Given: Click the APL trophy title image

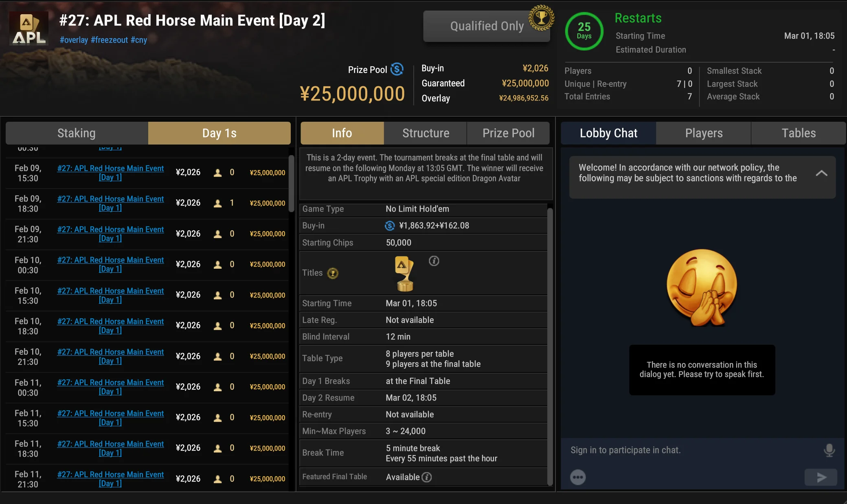Looking at the screenshot, I should pos(404,274).
